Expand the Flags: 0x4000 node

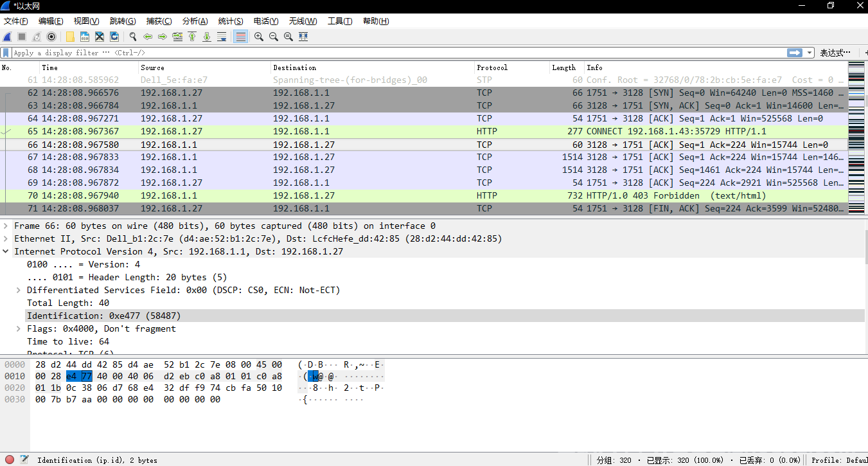pos(19,328)
